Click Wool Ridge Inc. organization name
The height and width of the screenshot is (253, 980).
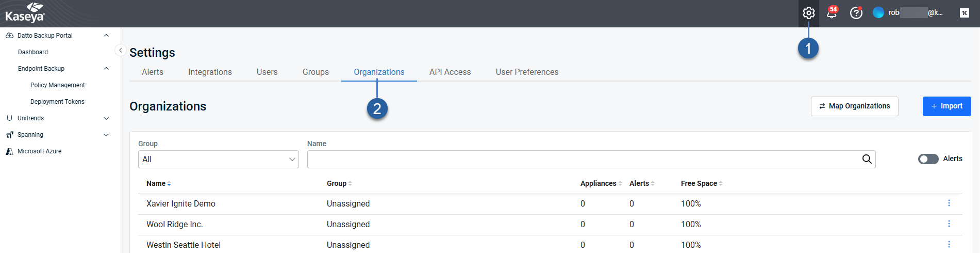pyautogui.click(x=175, y=225)
